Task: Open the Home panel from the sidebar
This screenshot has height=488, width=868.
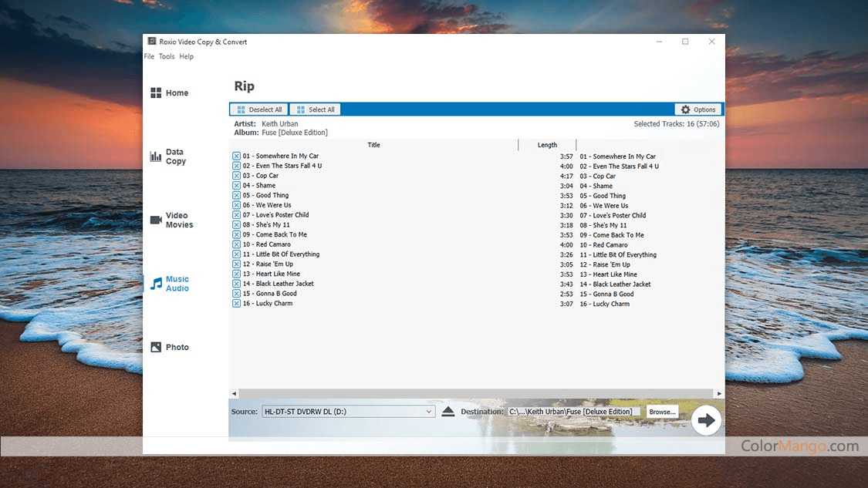Action: (x=169, y=93)
